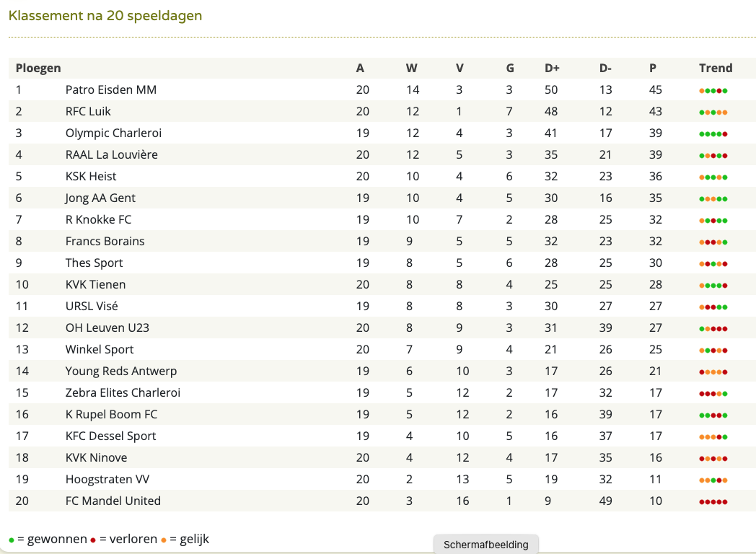Click the 'Klassement na 20 speeldagen' heading
The height and width of the screenshot is (554, 756).
105,16
